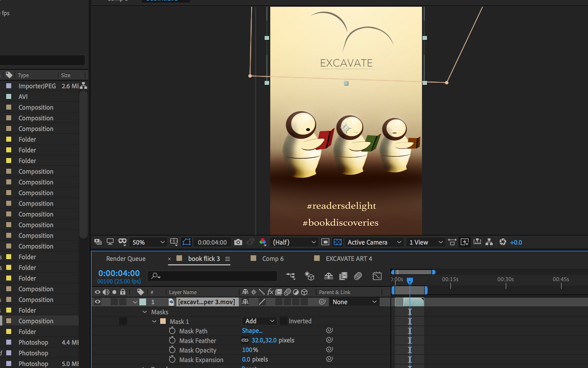The image size is (588, 368).
Task: Open the 50% magnification dropdown
Action: coord(148,242)
